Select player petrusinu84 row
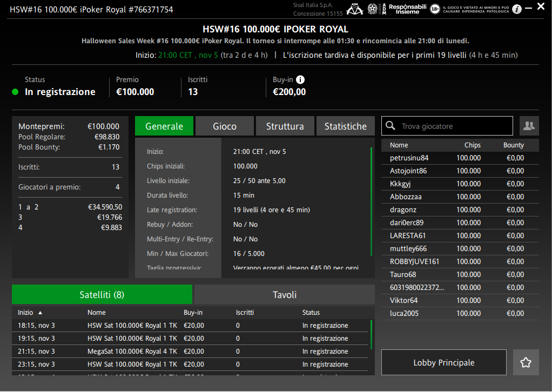Viewport: 552px width, 392px height. click(x=460, y=158)
